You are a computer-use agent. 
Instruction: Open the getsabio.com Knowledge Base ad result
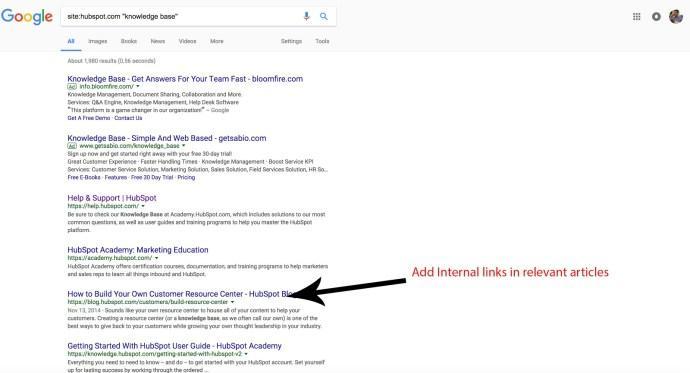(x=167, y=138)
